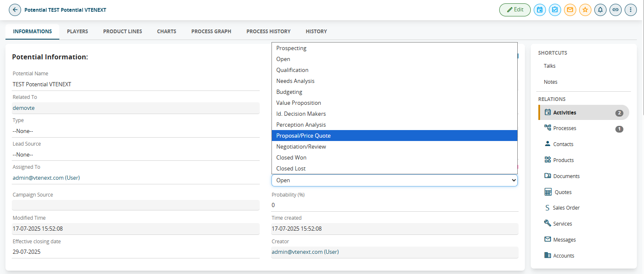Viewport: 644px width, 274px height.
Task: Click the back arrow icon
Action: (15, 10)
